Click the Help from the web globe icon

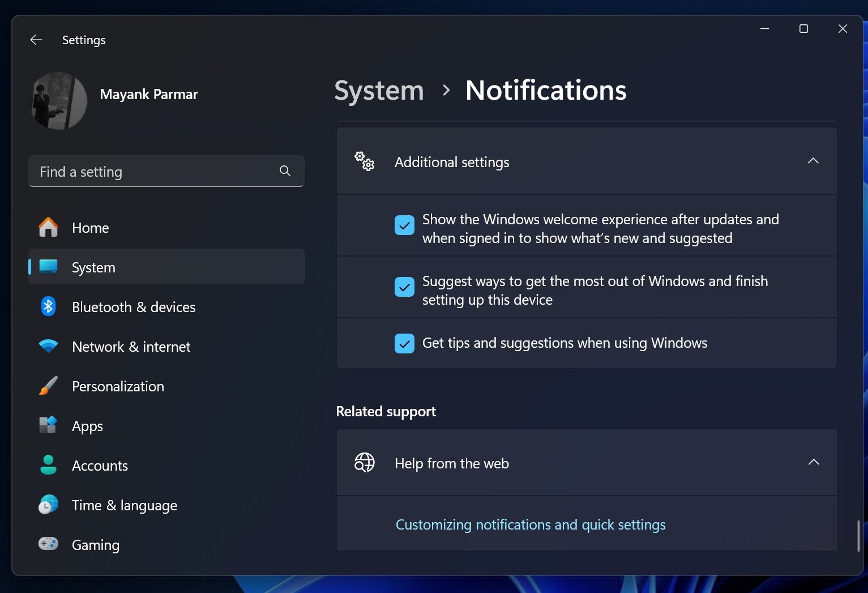click(364, 463)
